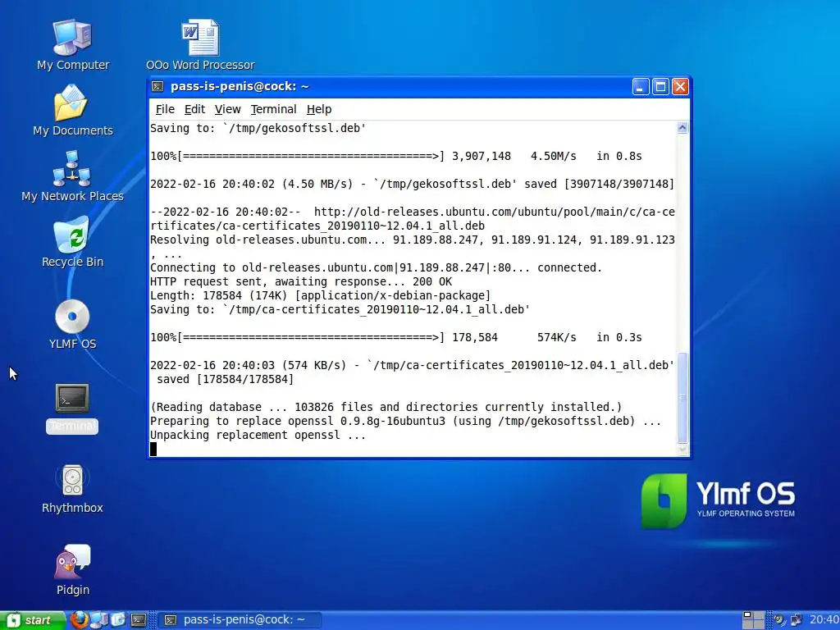Click the 'Unpacking replacement openssl ...' line

pyautogui.click(x=258, y=435)
